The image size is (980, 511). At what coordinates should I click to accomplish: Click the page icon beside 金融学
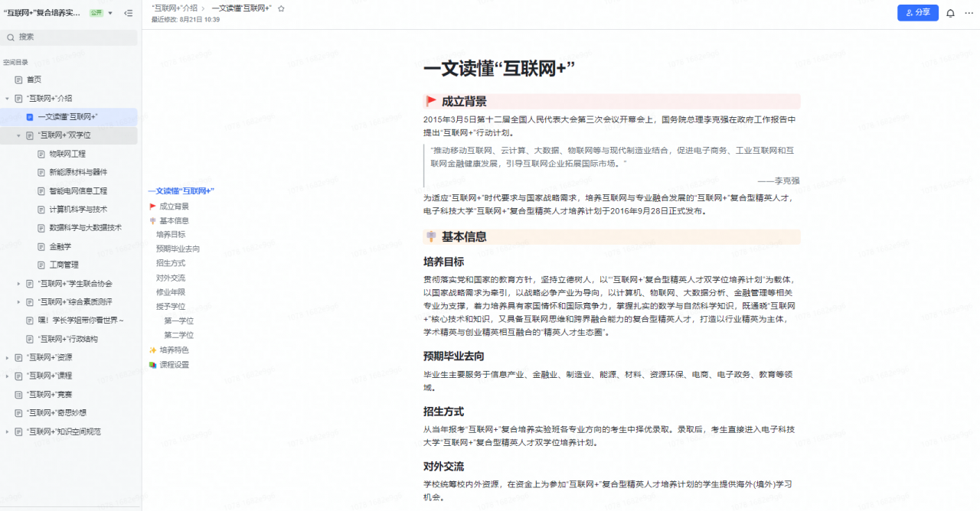pyautogui.click(x=41, y=246)
